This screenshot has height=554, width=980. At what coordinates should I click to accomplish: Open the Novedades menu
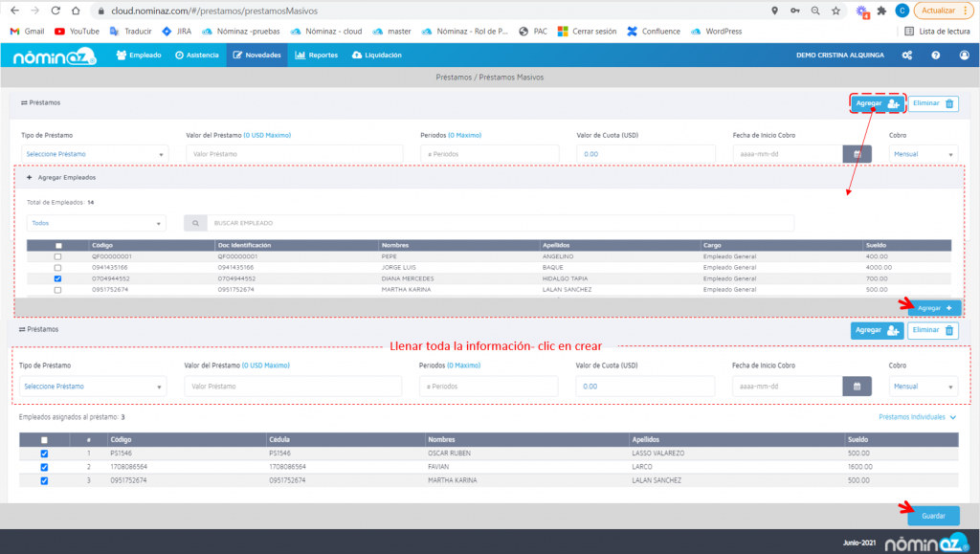click(x=256, y=55)
